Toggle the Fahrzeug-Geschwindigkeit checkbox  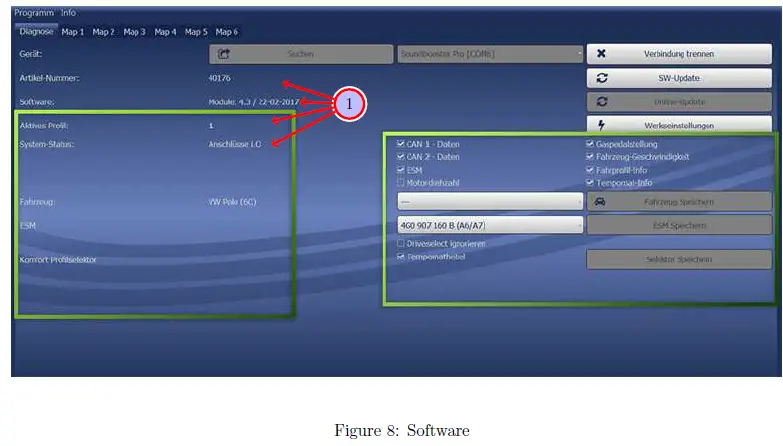point(590,157)
